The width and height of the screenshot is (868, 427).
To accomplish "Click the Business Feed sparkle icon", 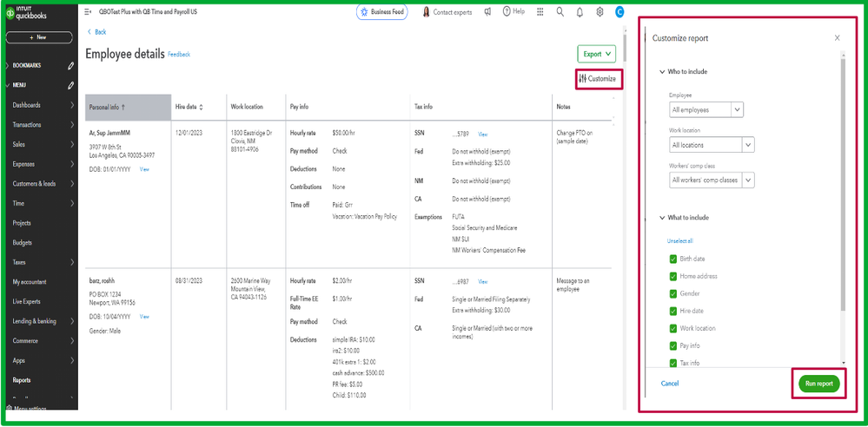I will [x=364, y=11].
